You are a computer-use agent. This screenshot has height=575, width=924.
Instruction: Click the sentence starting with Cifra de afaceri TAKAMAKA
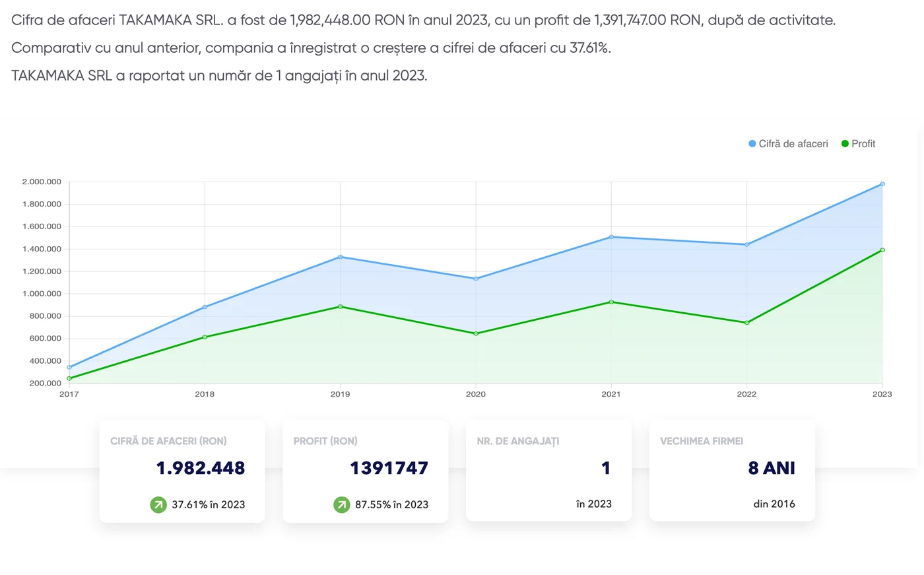pos(424,20)
